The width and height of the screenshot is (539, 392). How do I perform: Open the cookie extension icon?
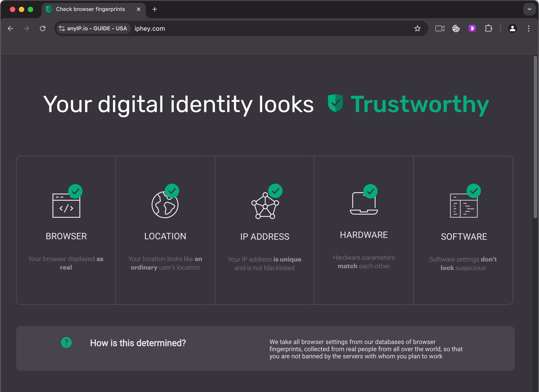(x=456, y=28)
